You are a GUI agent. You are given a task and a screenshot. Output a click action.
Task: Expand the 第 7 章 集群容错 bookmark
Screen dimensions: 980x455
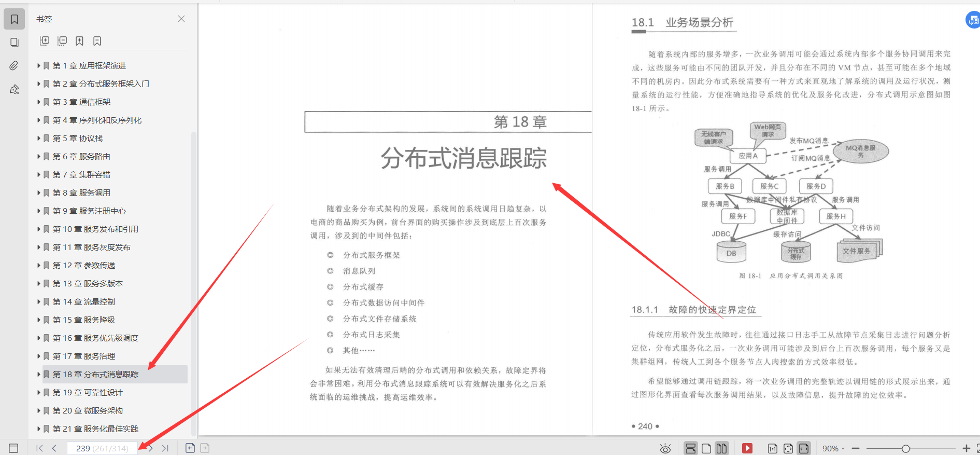click(38, 175)
